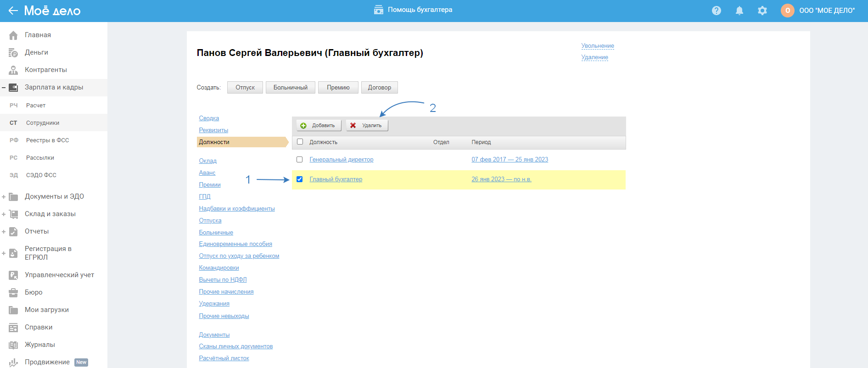Open the Оклад section link
This screenshot has width=868, height=368.
point(208,161)
